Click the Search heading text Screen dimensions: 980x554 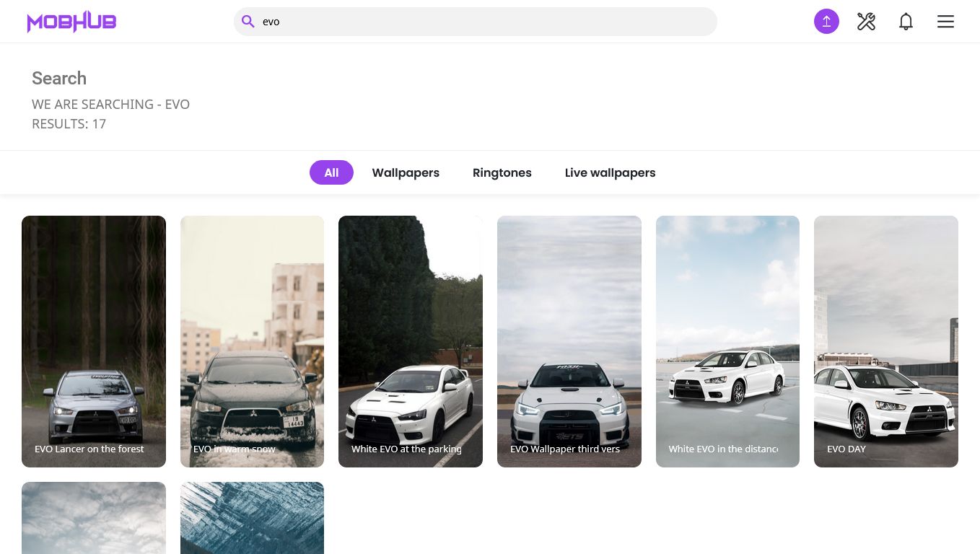click(59, 78)
